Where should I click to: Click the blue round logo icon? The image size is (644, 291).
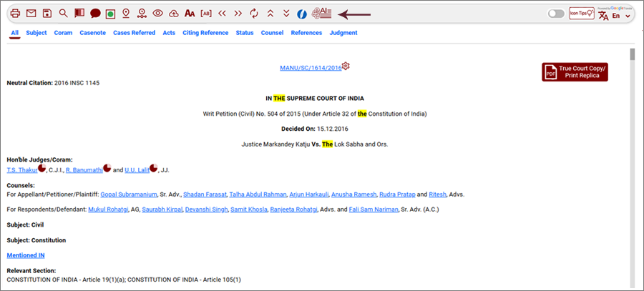[x=302, y=14]
